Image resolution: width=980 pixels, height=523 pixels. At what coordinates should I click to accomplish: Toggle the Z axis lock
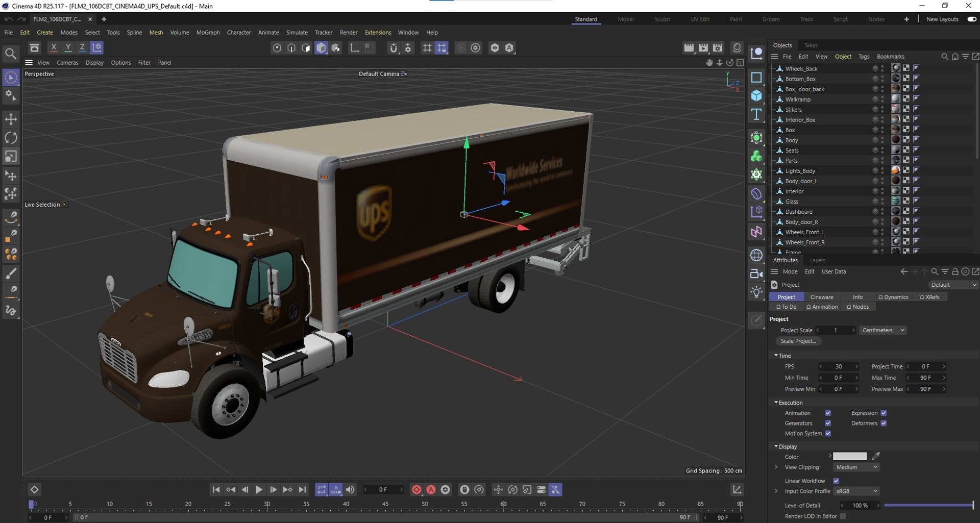coord(82,47)
